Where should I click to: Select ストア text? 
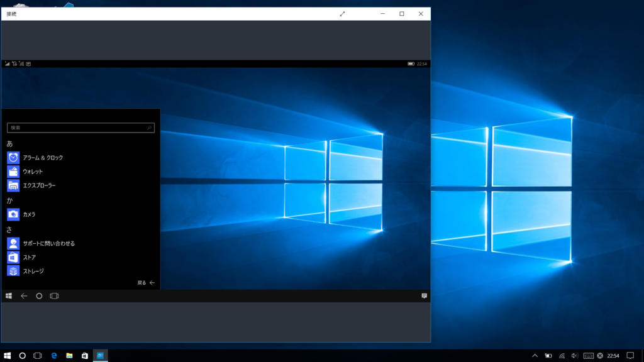coord(30,257)
